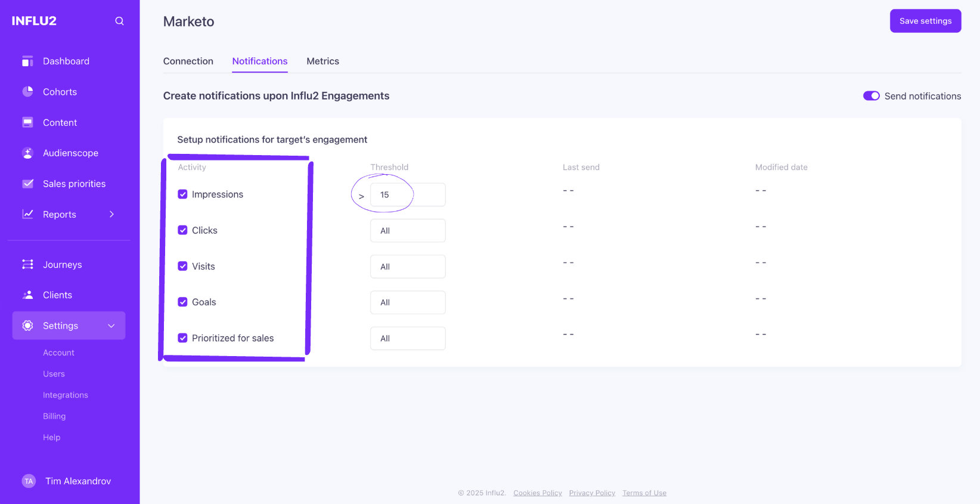Click the Content menu item label
Screen dimensions: 980x504
click(60, 123)
